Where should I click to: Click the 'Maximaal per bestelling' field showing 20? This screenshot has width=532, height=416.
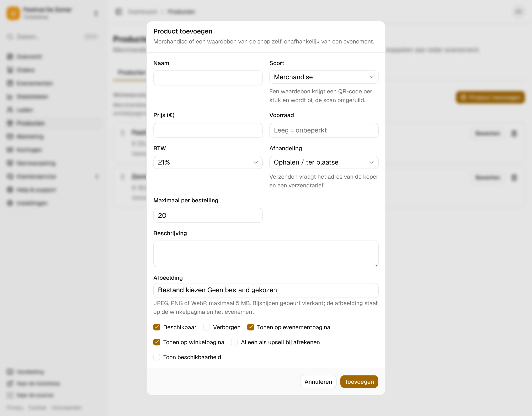(x=208, y=215)
